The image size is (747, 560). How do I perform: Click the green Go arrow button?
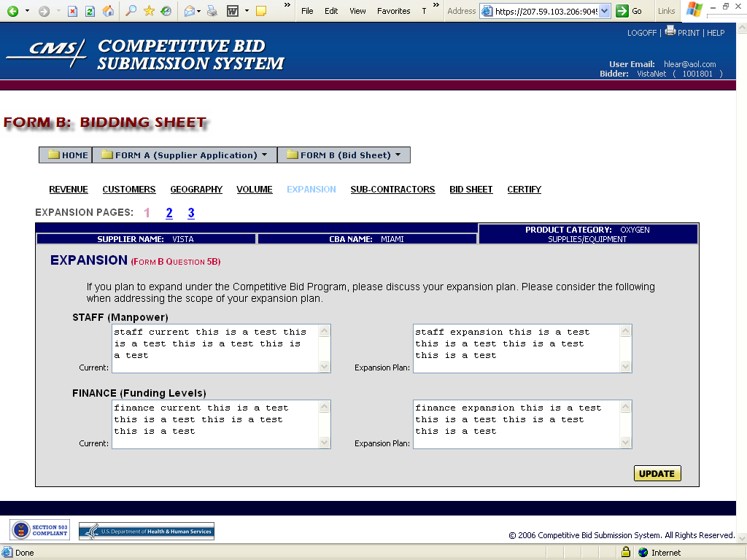tap(629, 11)
